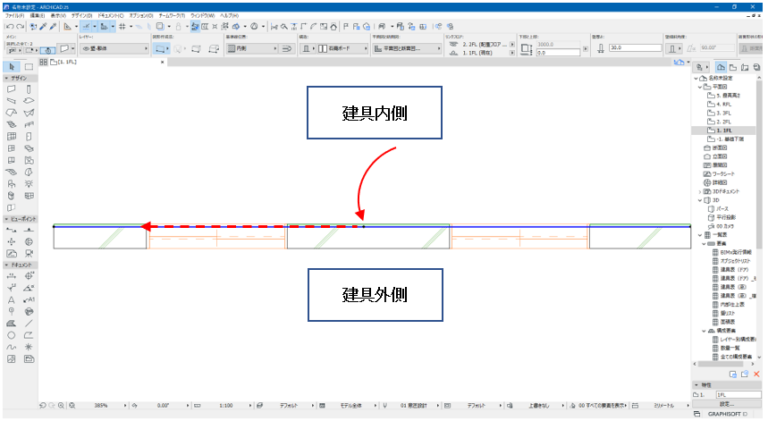Open the オプション menu

click(x=141, y=16)
